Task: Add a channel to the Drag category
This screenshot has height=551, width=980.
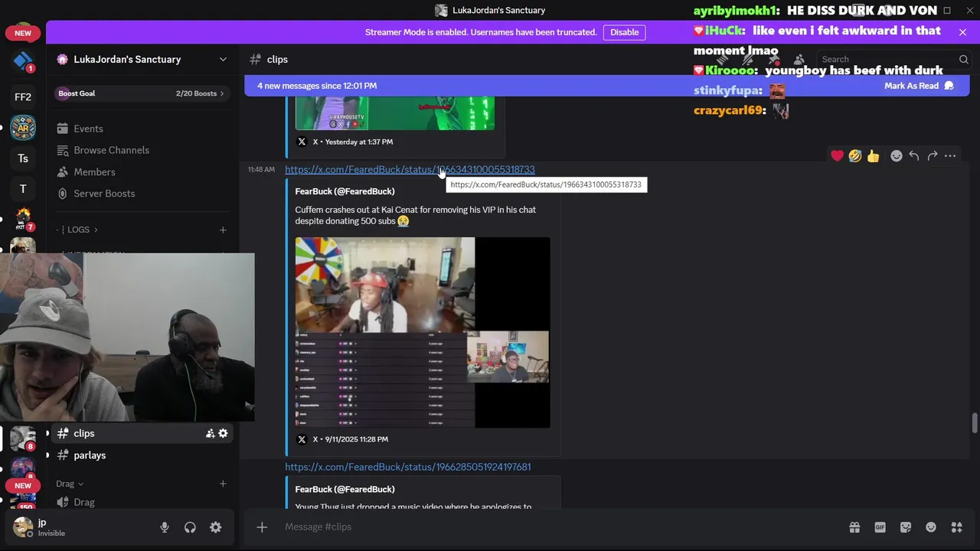Action: 223,484
